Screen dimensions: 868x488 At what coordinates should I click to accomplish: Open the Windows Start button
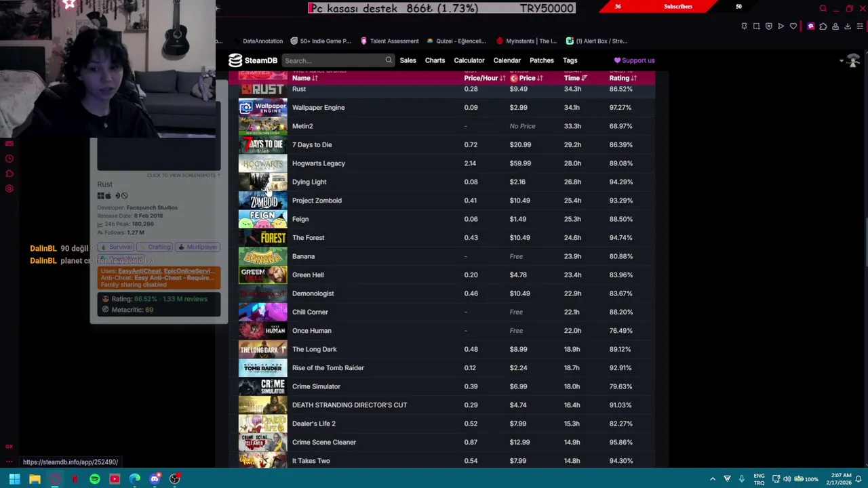click(14, 479)
